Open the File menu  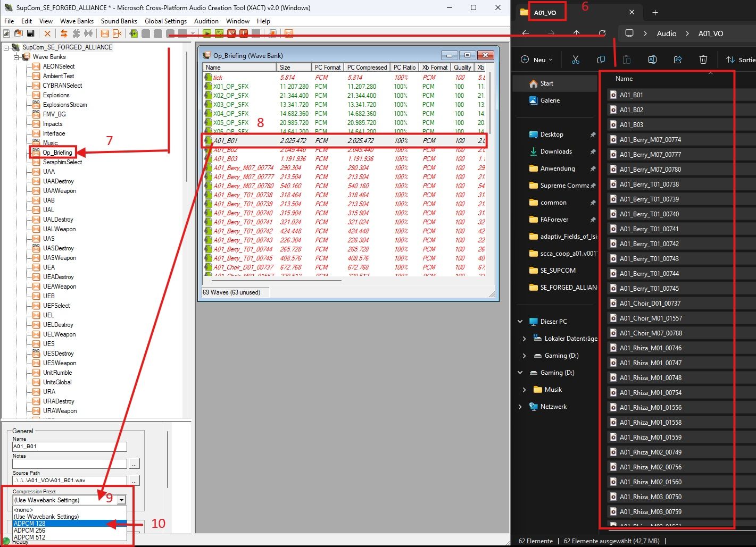9,21
